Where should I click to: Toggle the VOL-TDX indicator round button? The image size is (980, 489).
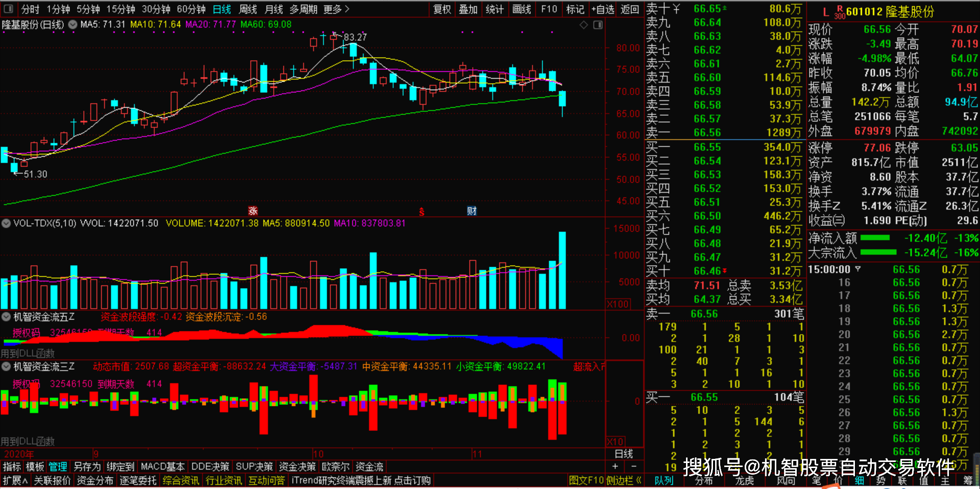(x=6, y=223)
